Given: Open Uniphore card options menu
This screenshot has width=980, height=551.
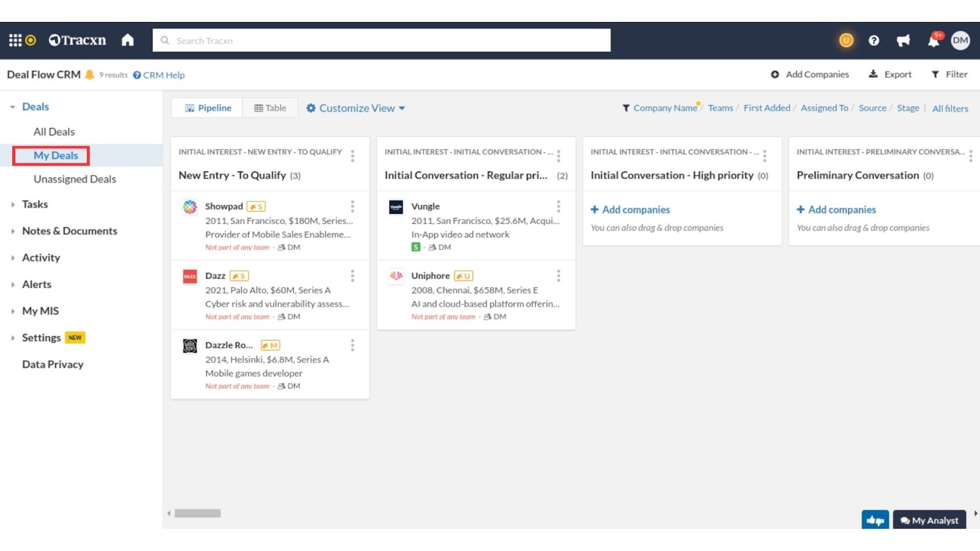Looking at the screenshot, I should [x=558, y=276].
